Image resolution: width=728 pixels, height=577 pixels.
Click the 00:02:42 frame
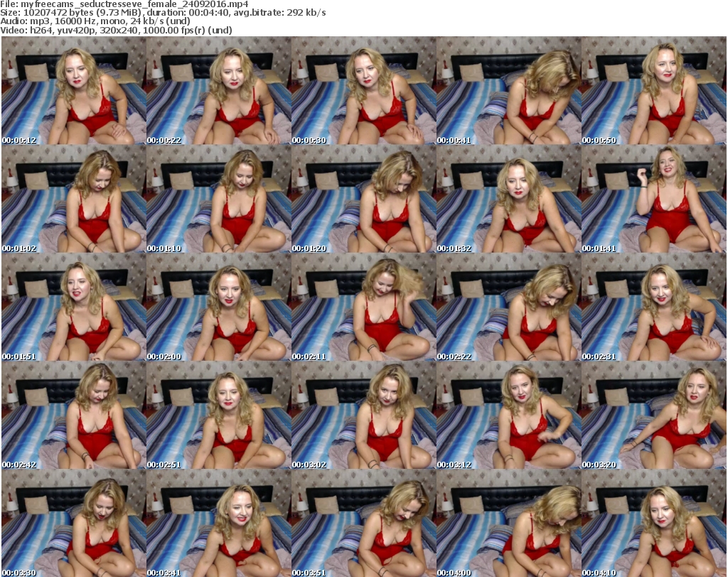74,415
